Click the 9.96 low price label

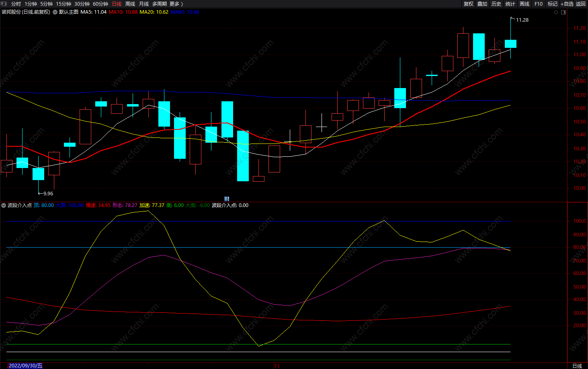48,194
